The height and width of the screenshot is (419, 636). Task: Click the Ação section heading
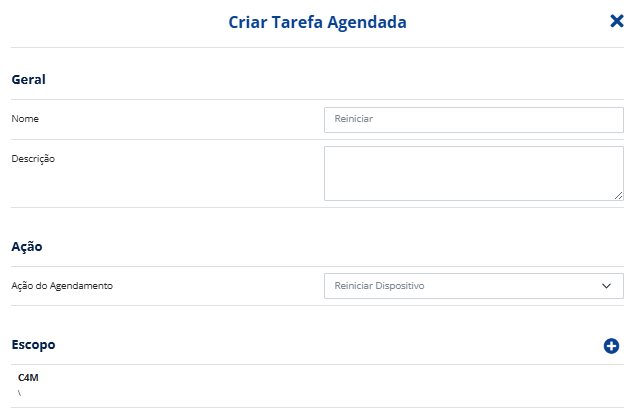click(26, 246)
